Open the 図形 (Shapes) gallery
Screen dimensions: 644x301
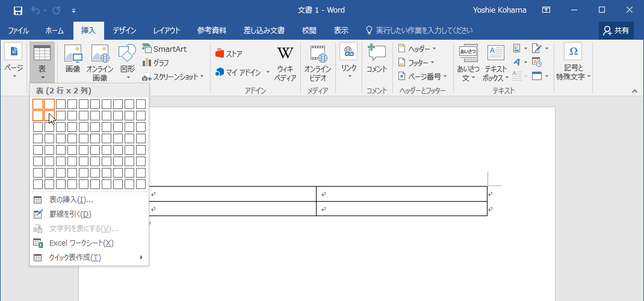click(128, 63)
